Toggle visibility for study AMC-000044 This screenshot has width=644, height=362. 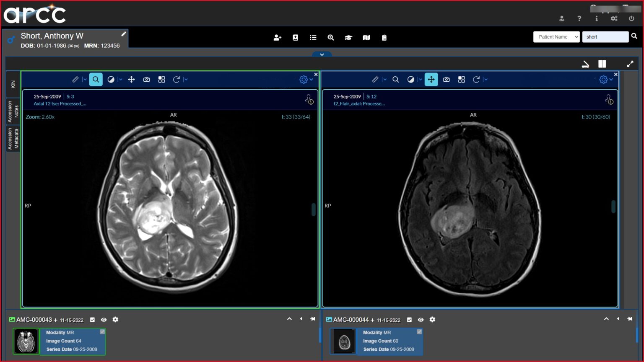421,319
